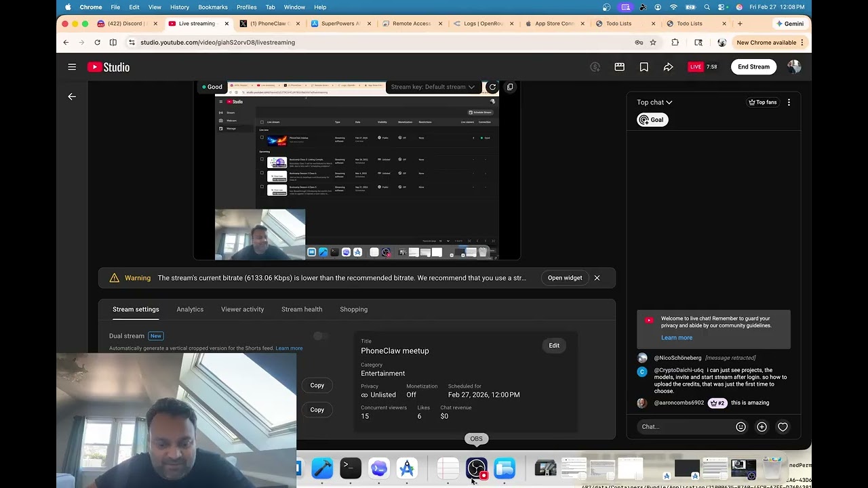
Task: Expand the Top chat dropdown
Action: click(654, 102)
